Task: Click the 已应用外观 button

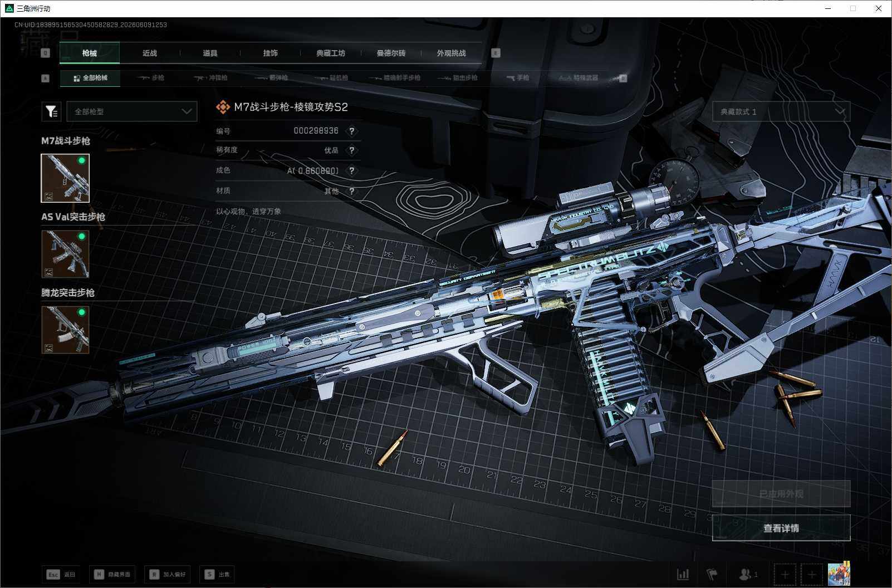Action: tap(781, 494)
